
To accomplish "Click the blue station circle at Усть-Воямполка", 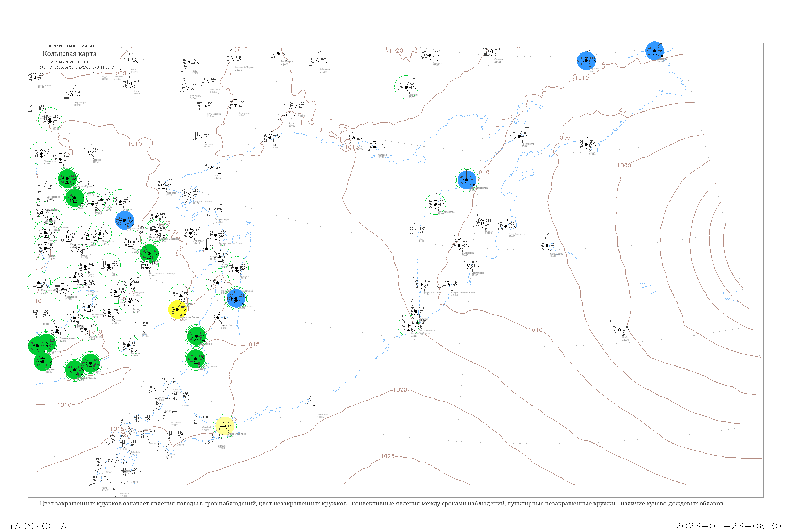I will click(x=467, y=180).
